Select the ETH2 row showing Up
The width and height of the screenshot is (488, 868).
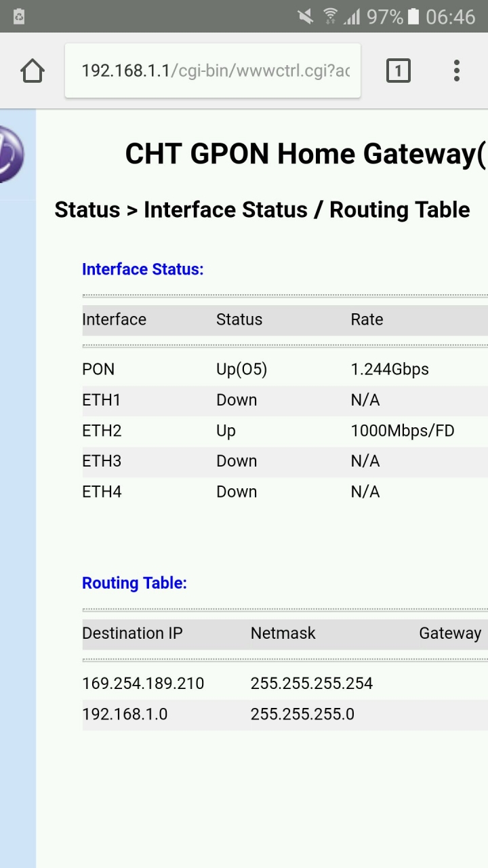tap(285, 431)
